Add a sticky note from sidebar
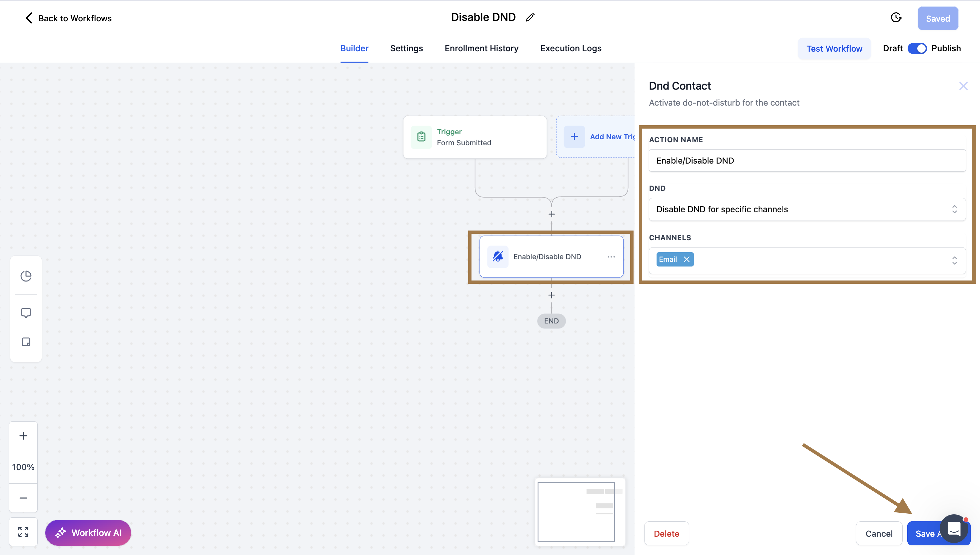 [x=26, y=342]
